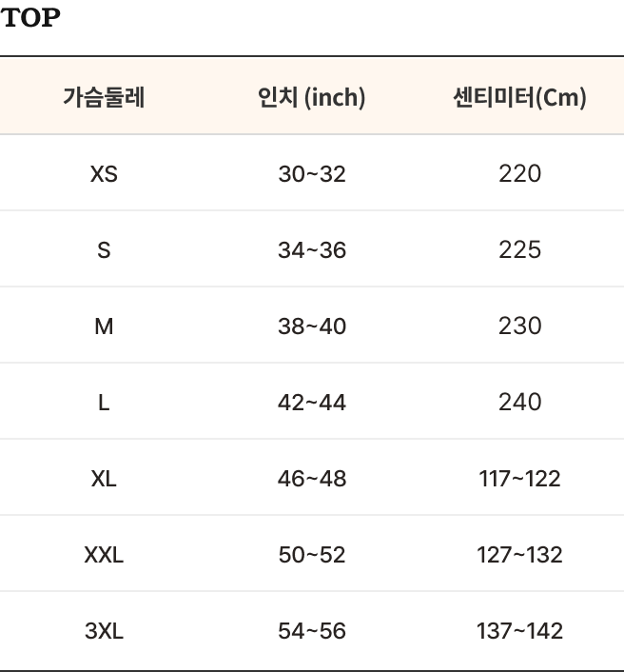
Task: Click the M size row label
Action: (104, 326)
